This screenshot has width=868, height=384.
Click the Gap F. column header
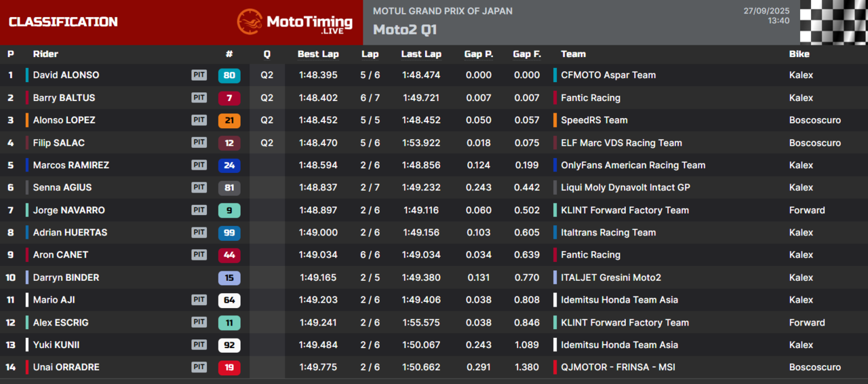pos(527,54)
